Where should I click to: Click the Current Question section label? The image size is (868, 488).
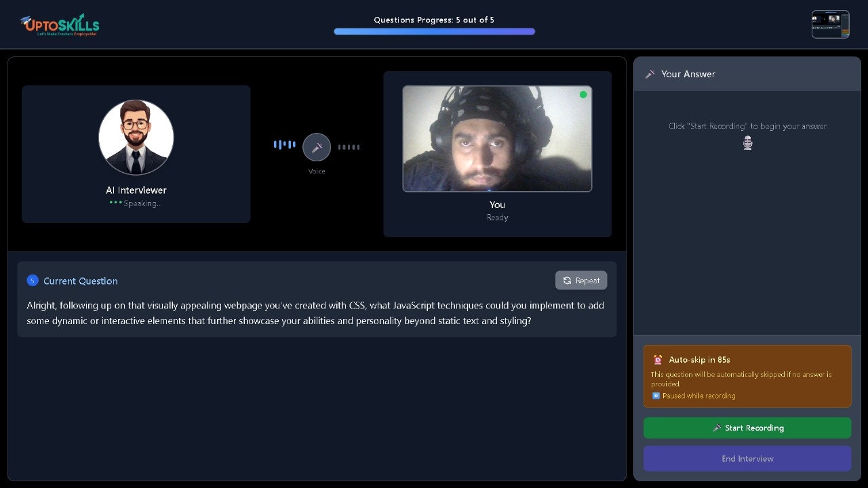(x=80, y=280)
